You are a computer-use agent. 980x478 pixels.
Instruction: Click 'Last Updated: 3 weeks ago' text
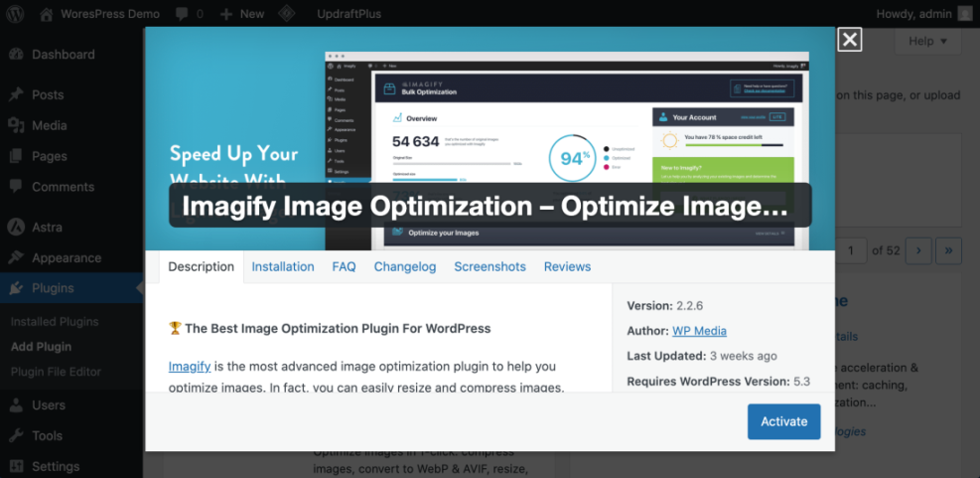pos(702,356)
